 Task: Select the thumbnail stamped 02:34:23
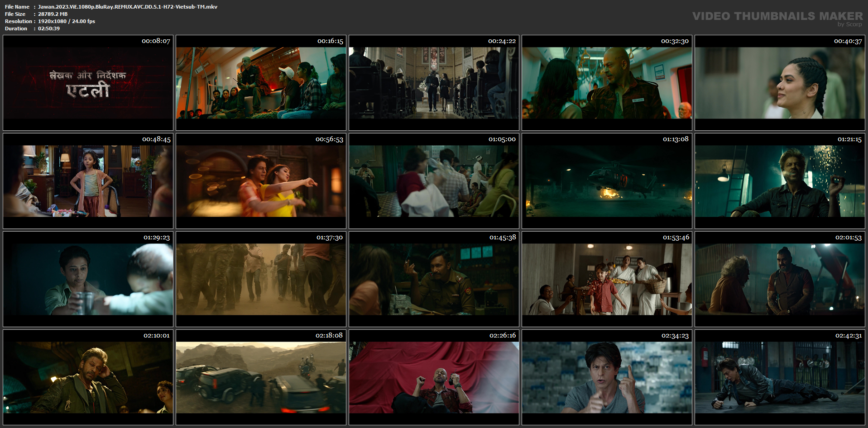point(607,377)
